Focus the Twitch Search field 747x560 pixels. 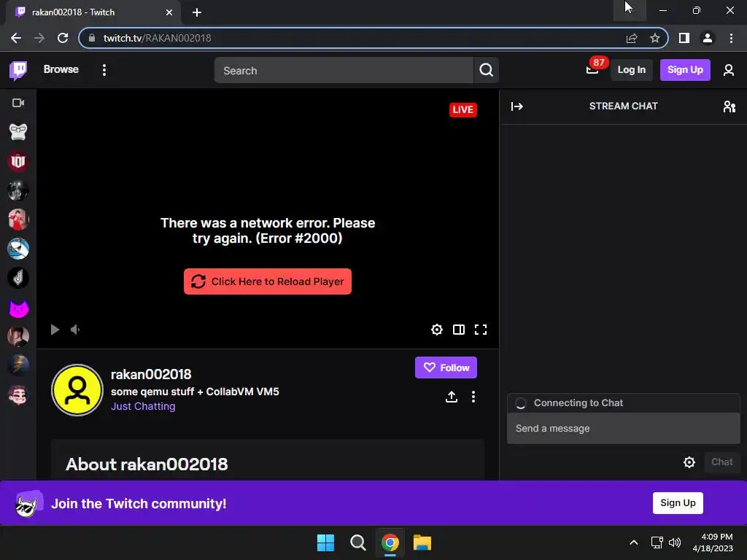tap(344, 71)
